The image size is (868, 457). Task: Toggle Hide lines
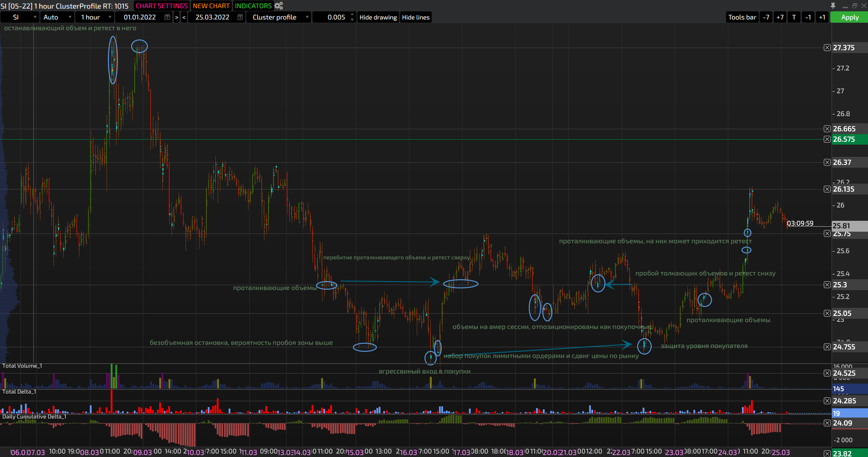point(415,17)
